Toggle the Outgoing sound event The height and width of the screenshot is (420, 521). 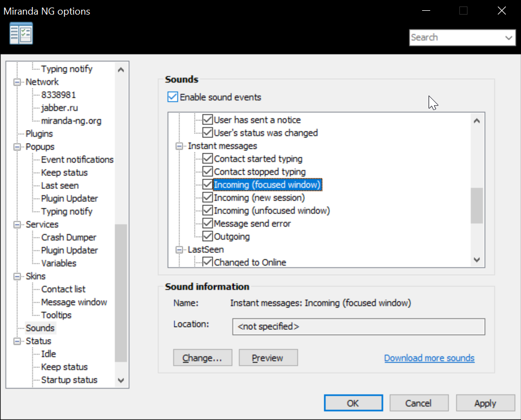point(208,236)
